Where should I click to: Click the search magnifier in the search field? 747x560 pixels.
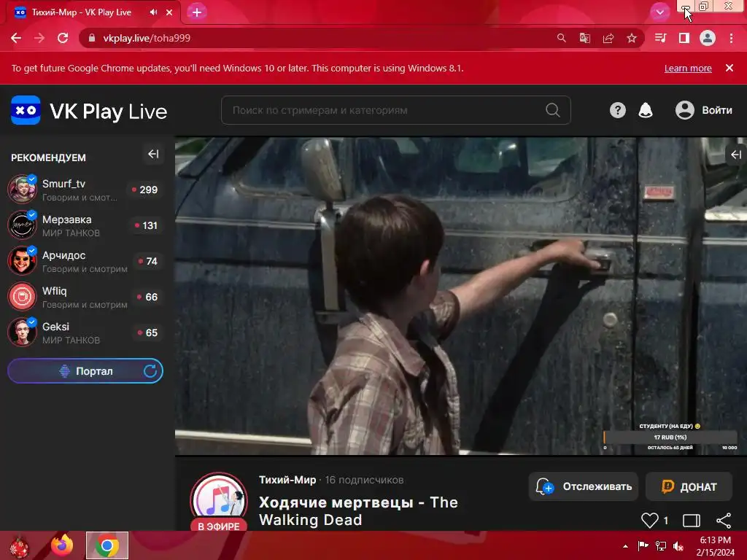click(x=553, y=110)
